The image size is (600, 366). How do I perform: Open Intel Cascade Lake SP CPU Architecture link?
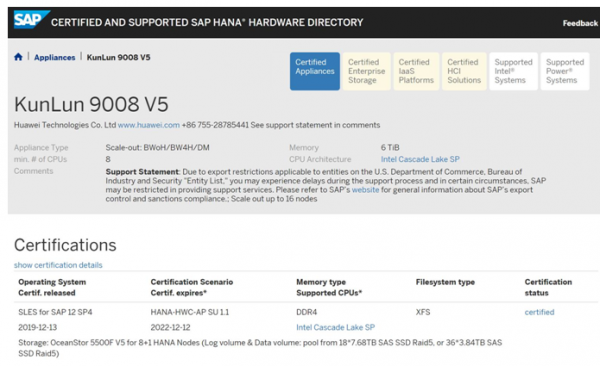(420, 159)
